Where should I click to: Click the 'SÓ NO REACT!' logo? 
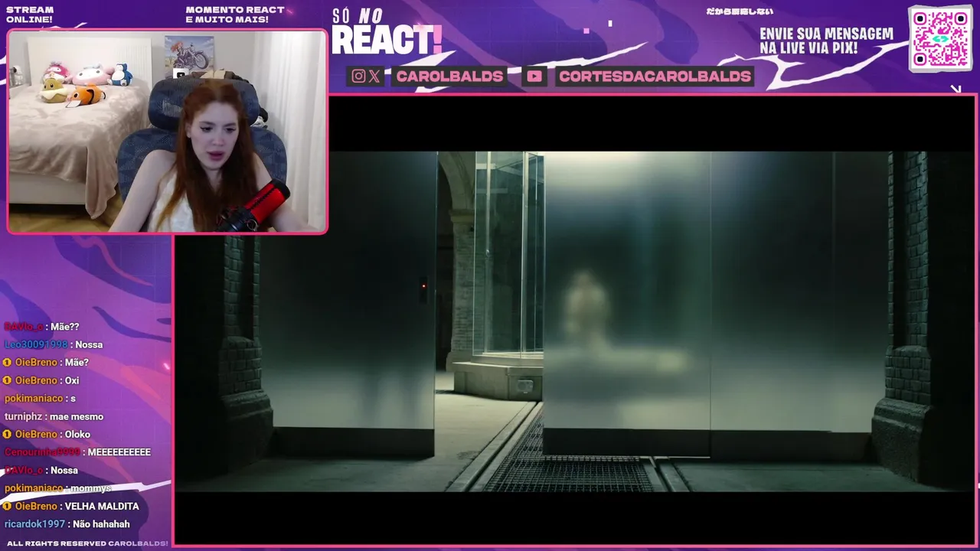(x=387, y=32)
